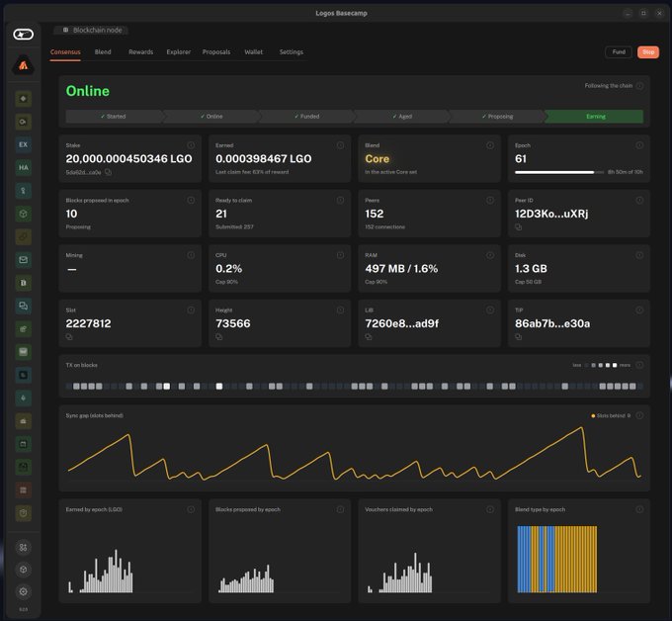
Task: Copy the Slot number 2227812
Action: [x=69, y=337]
